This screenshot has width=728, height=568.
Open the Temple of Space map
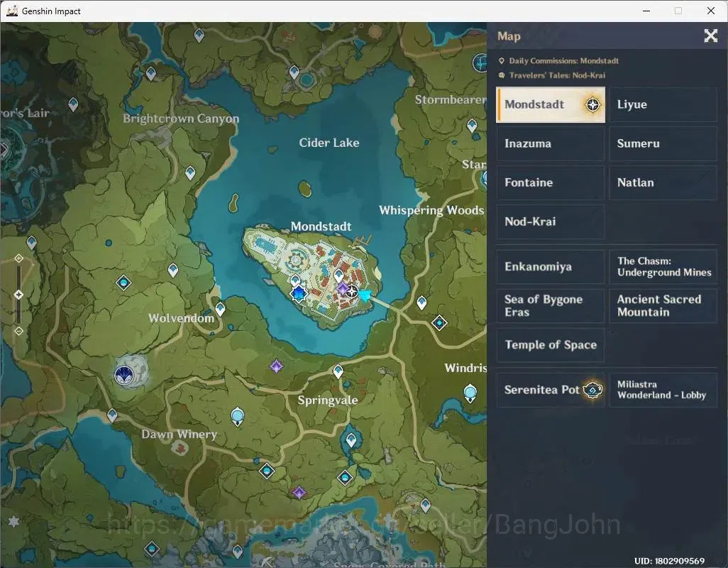551,344
